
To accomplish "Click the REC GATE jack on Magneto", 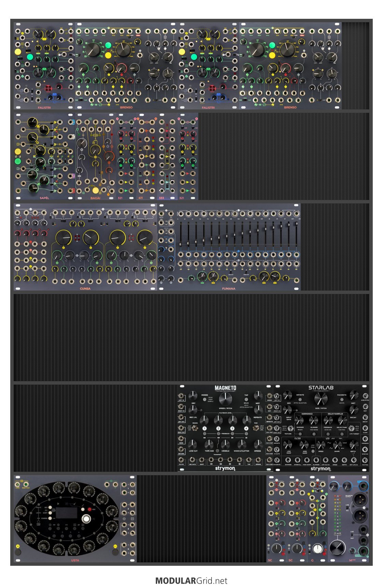I will point(192,460).
